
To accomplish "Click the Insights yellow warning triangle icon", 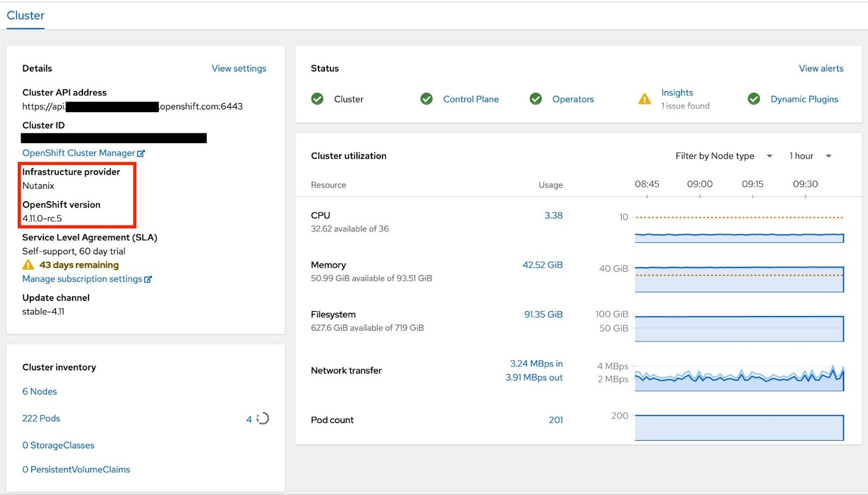I will click(x=644, y=99).
